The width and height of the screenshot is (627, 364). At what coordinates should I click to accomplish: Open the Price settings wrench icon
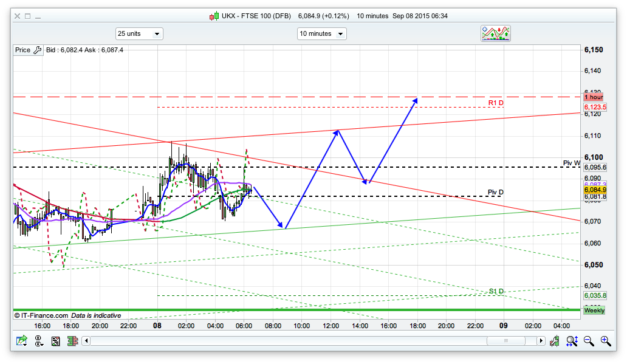tap(36, 50)
